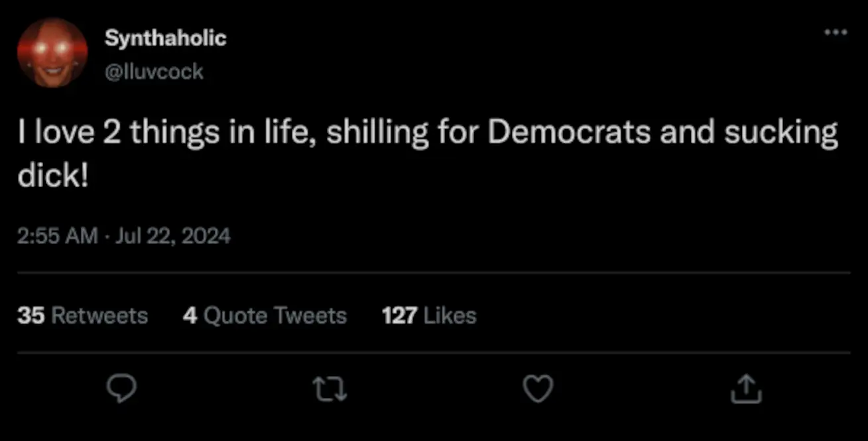Open the three-dot more options menu
Viewport: 868px width, 441px height.
(835, 32)
